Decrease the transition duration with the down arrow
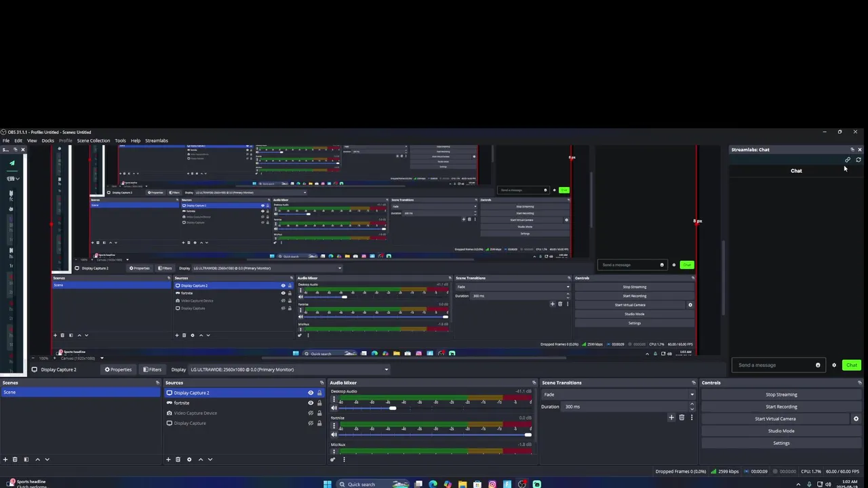Image resolution: width=868 pixels, height=488 pixels. coord(692,409)
